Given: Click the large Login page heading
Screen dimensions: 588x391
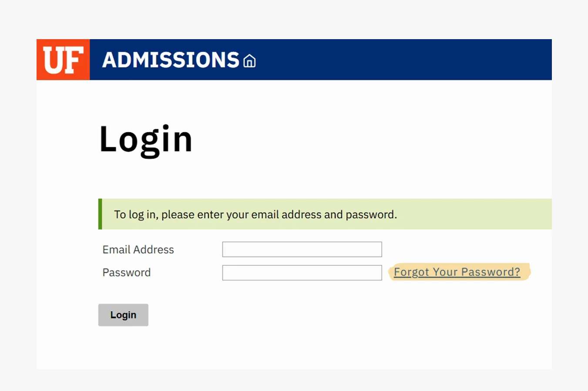Looking at the screenshot, I should pos(146,140).
